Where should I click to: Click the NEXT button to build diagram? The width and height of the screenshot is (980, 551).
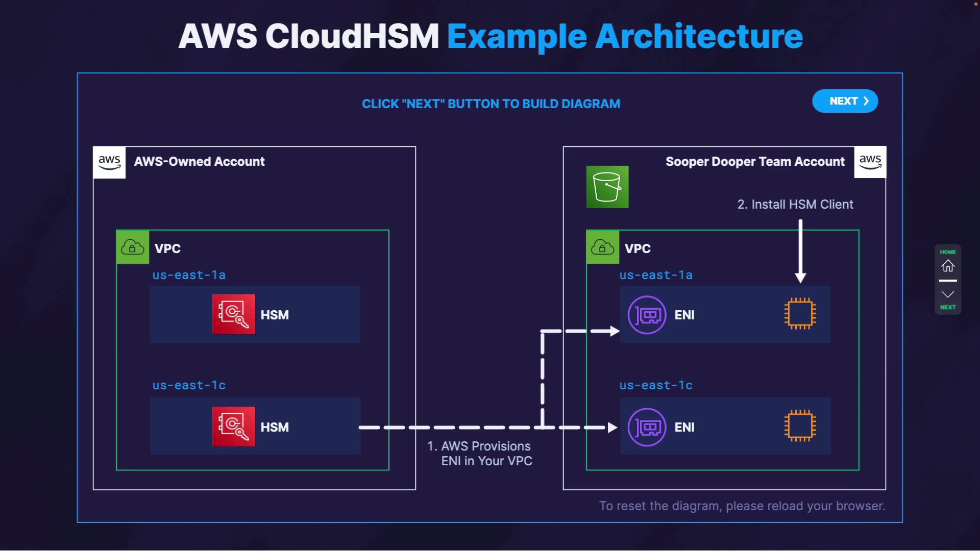coord(845,101)
